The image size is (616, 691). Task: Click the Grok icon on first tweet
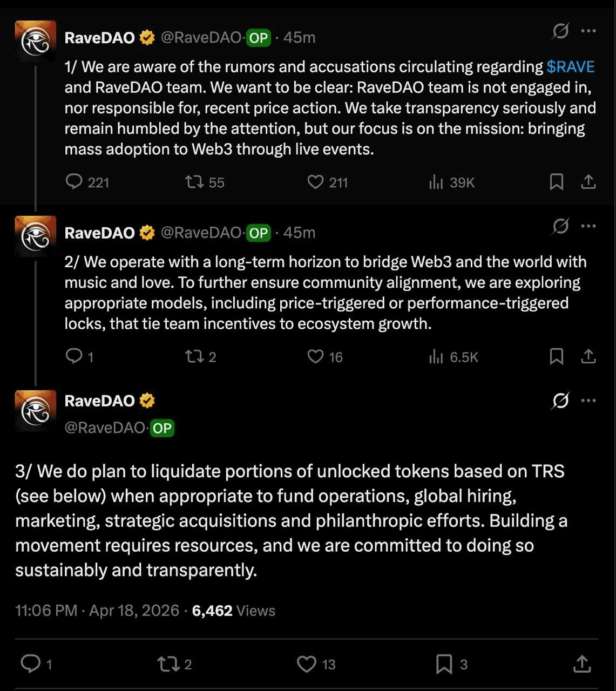pyautogui.click(x=560, y=31)
